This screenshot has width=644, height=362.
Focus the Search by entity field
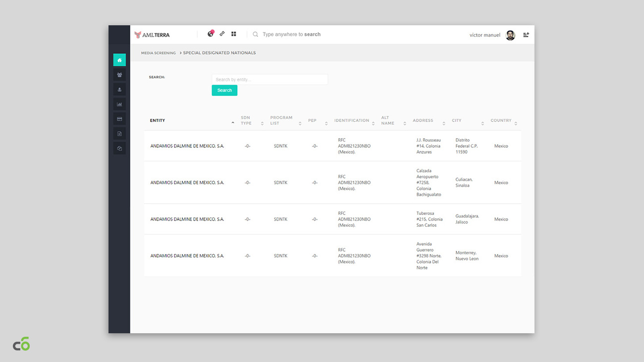click(269, 79)
